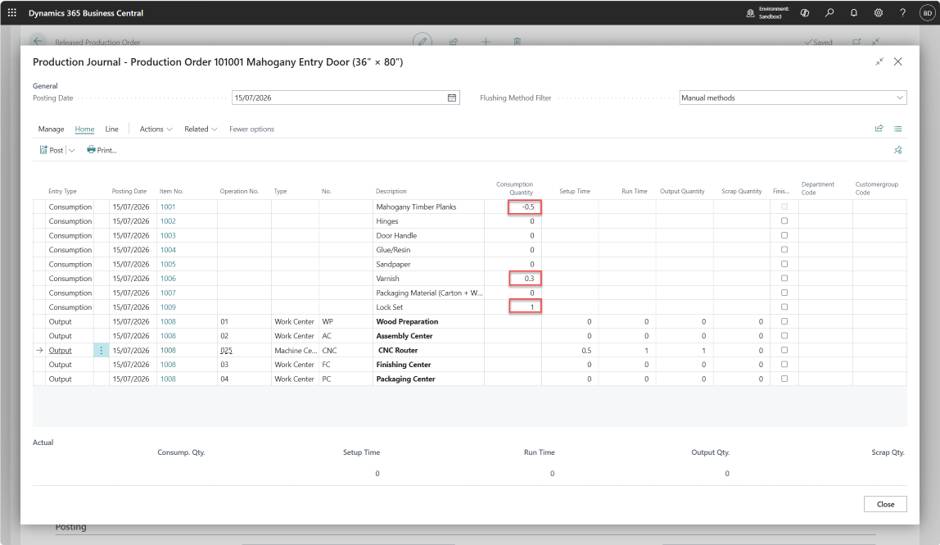
Task: Open the Posting Date calendar picker
Action: click(452, 98)
